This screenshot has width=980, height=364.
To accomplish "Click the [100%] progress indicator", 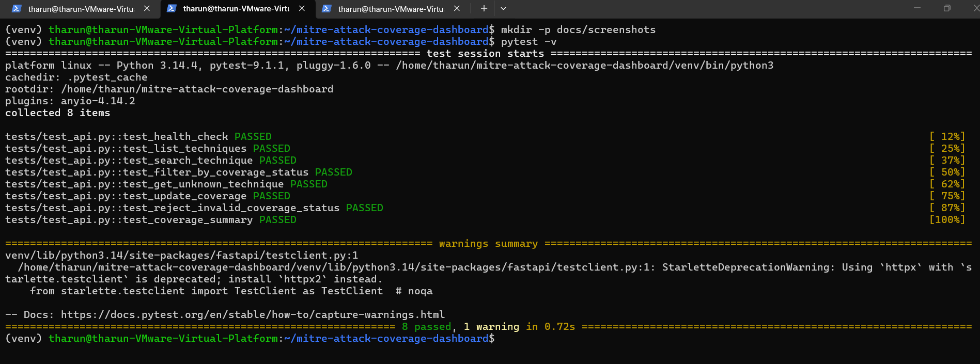I will tap(947, 220).
